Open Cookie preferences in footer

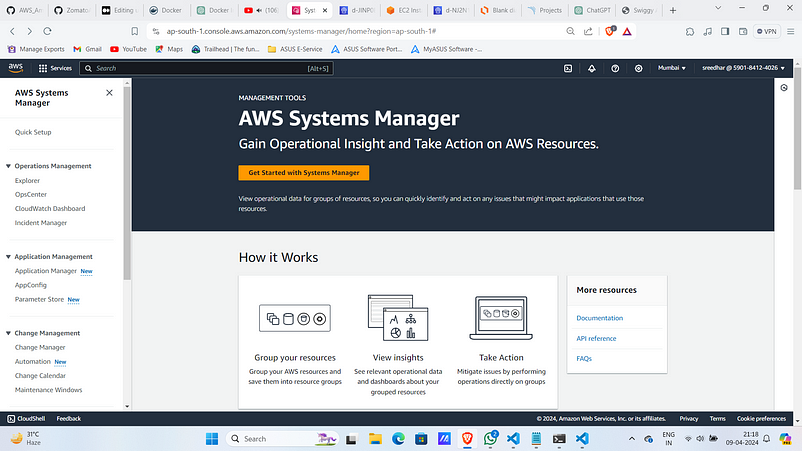tap(761, 418)
